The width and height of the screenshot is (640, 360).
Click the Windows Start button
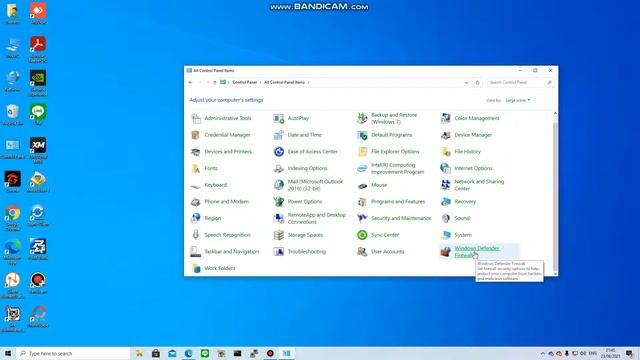[x=8, y=353]
